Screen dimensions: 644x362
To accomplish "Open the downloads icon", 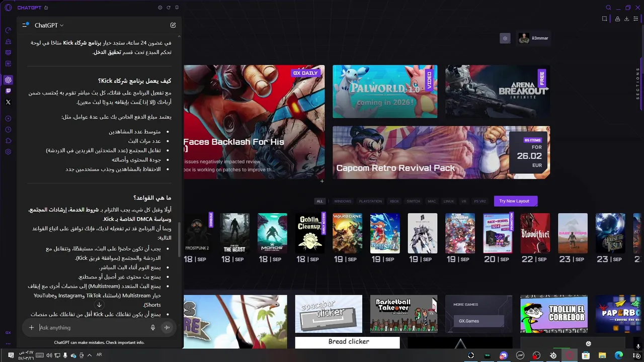I will click(x=626, y=19).
